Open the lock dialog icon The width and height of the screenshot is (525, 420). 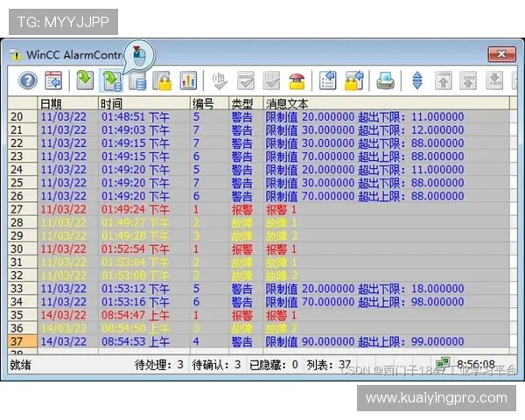(353, 80)
